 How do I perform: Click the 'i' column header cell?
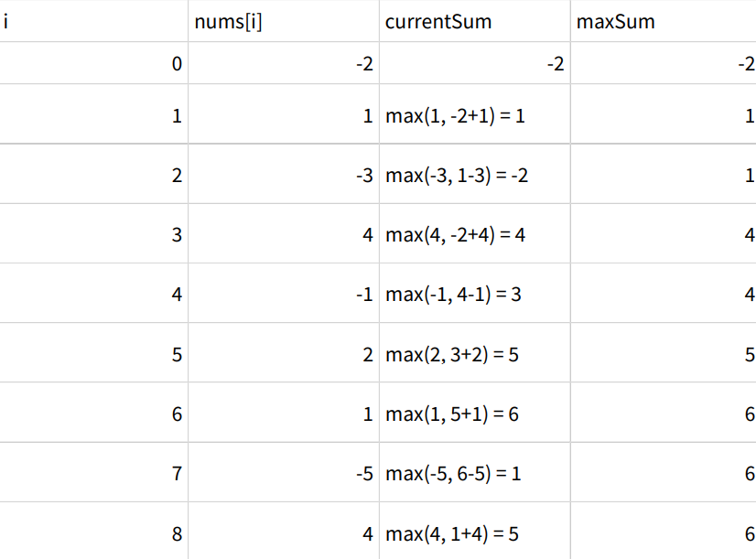(x=93, y=21)
